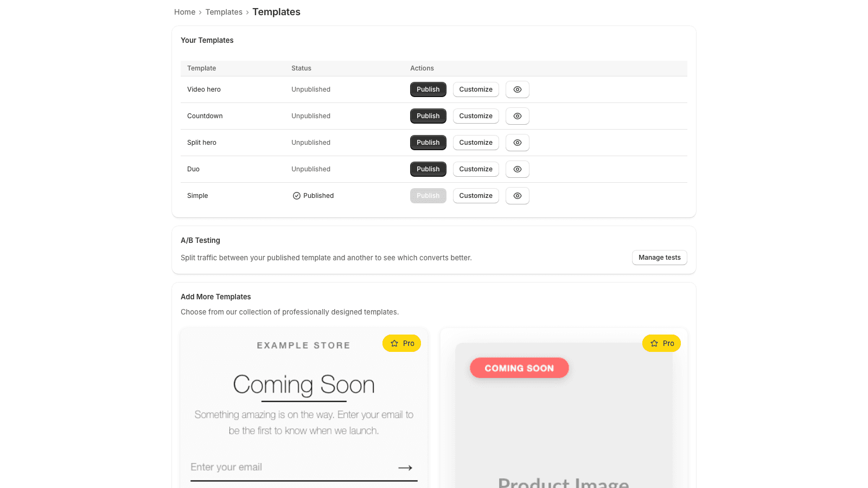Image resolution: width=868 pixels, height=488 pixels.
Task: Click the 'Split hero' template name
Action: pos(201,143)
